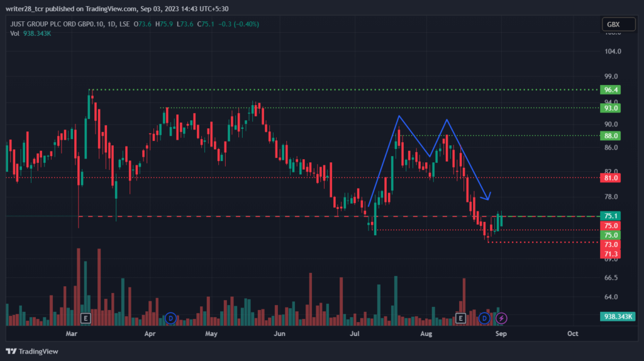
Task: Click the writer28_tcr published header text
Action: pos(117,9)
